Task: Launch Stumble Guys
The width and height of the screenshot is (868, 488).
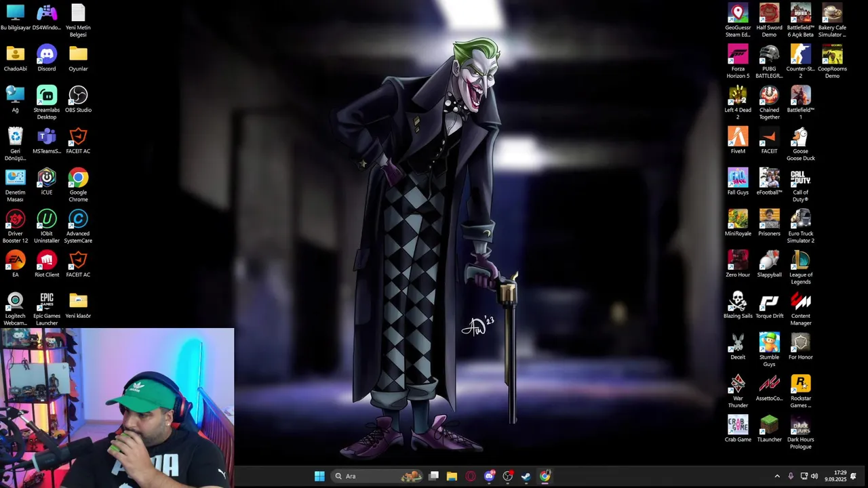Action: click(x=769, y=350)
